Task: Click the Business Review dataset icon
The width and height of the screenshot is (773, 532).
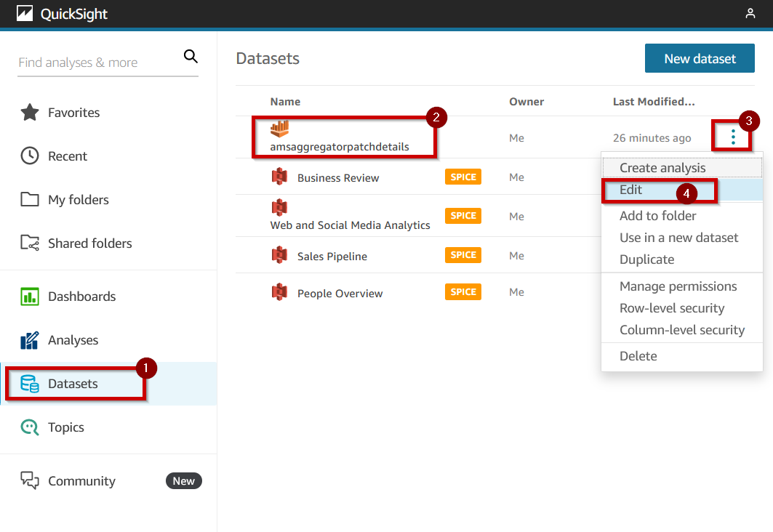Action: pyautogui.click(x=279, y=177)
